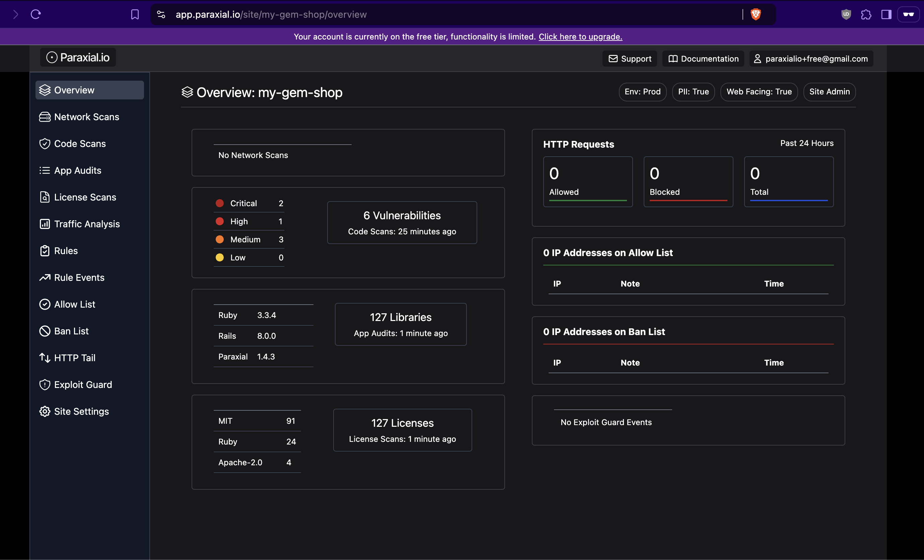Click the Brave Shields lion icon

[756, 15]
